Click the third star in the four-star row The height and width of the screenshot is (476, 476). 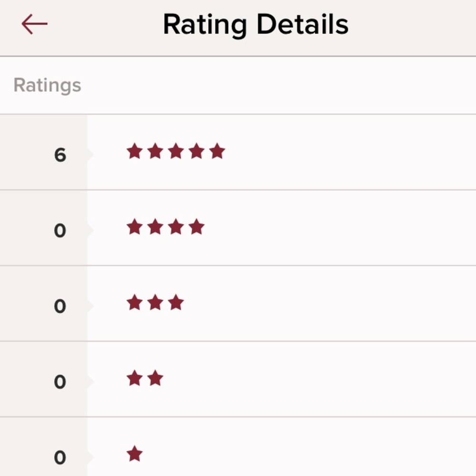tap(176, 227)
